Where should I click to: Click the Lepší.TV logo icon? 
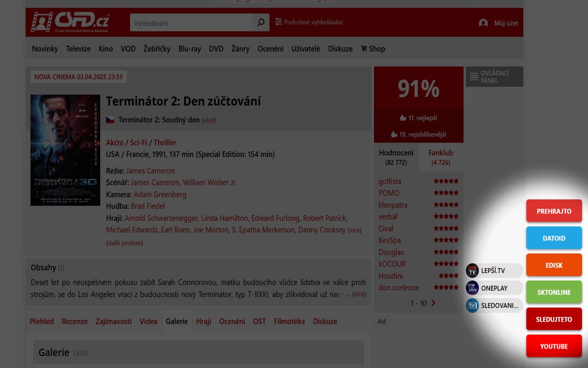click(472, 270)
